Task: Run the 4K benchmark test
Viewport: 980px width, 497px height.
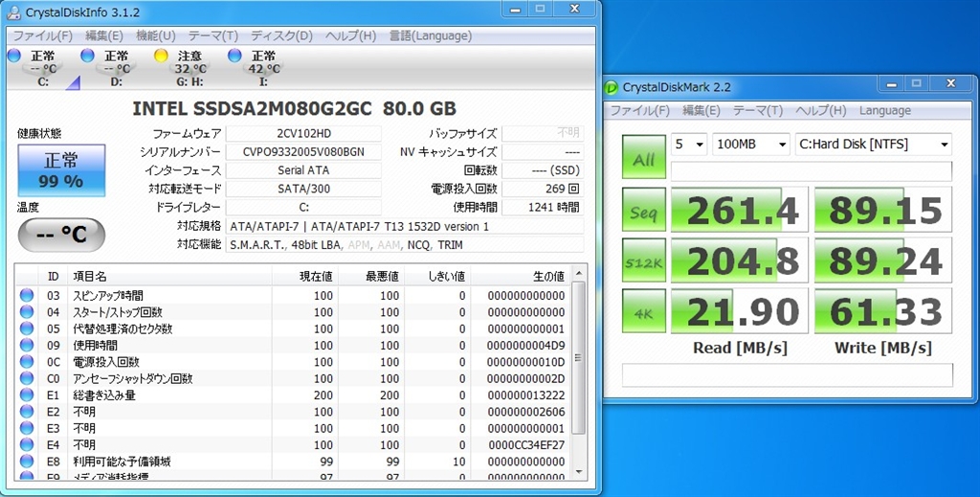Action: (643, 310)
